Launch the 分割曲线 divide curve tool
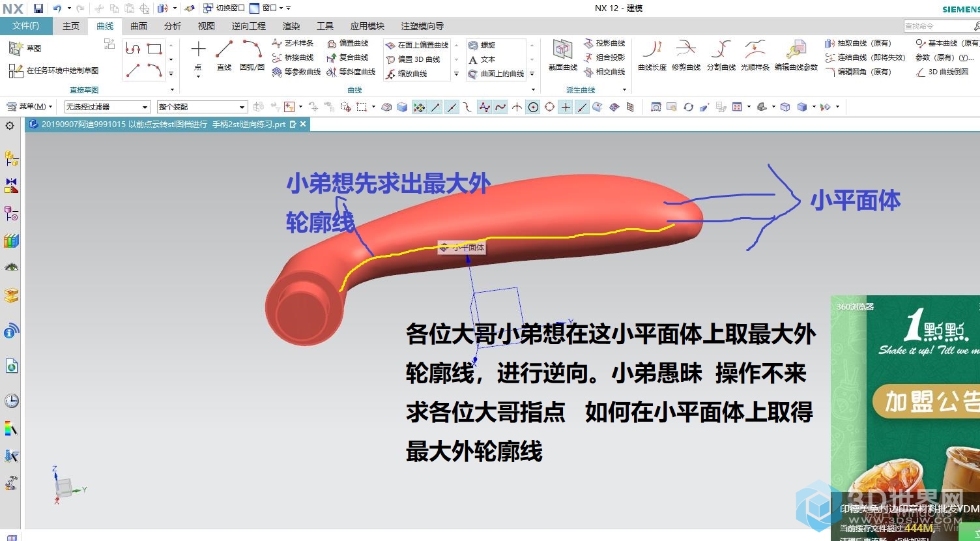980x541 pixels. 721,55
